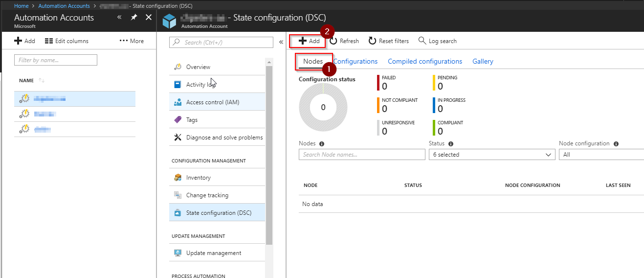Collapse the Automation Accounts blade
Screen dimensions: 644x278
[119, 18]
